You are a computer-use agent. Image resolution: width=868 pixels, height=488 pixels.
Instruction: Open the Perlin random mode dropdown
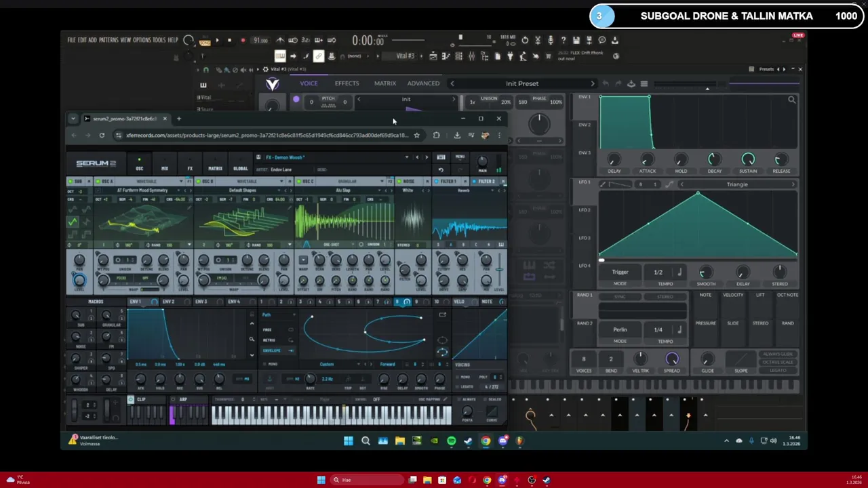coord(620,330)
